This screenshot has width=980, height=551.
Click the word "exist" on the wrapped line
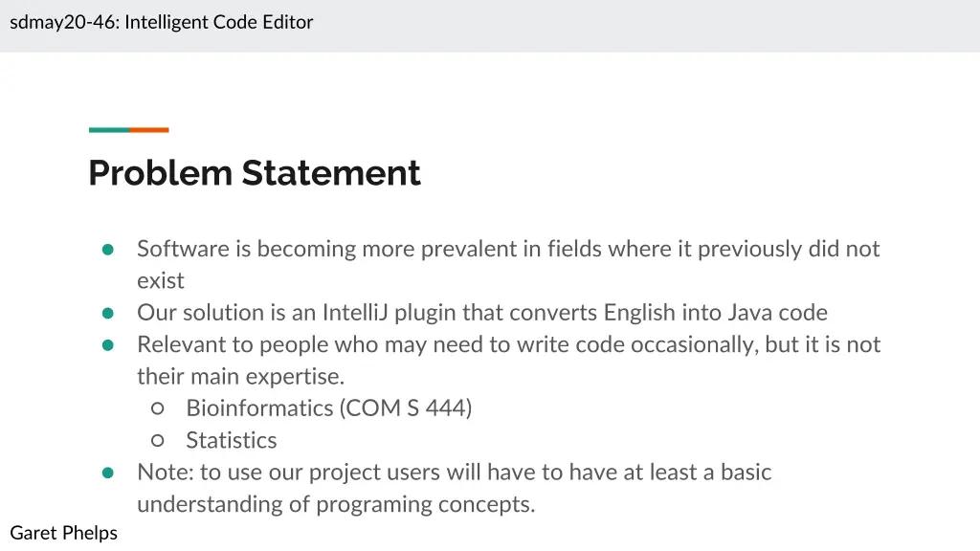[161, 281]
